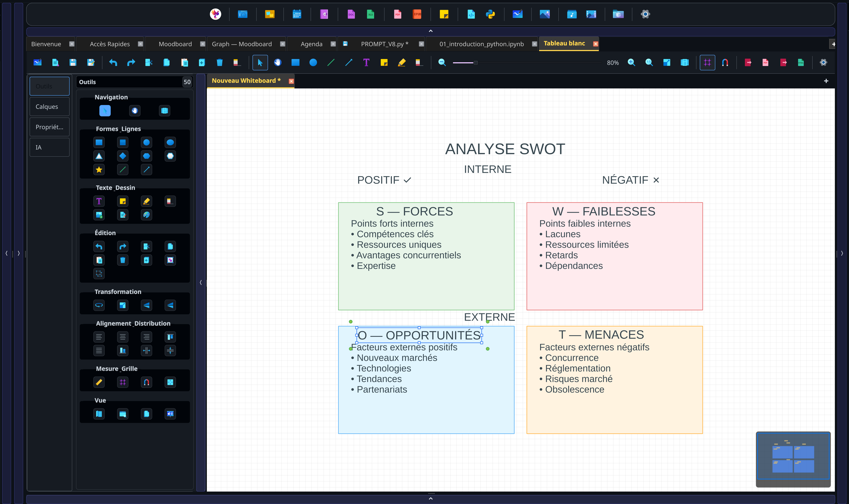Add new whiteboard page with plus button
The height and width of the screenshot is (504, 849).
[826, 81]
